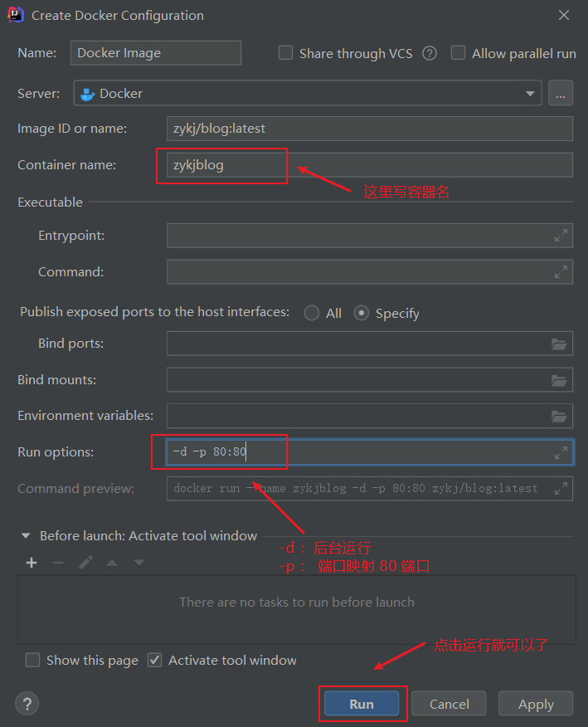Tick the Show this page checkbox

(32, 661)
